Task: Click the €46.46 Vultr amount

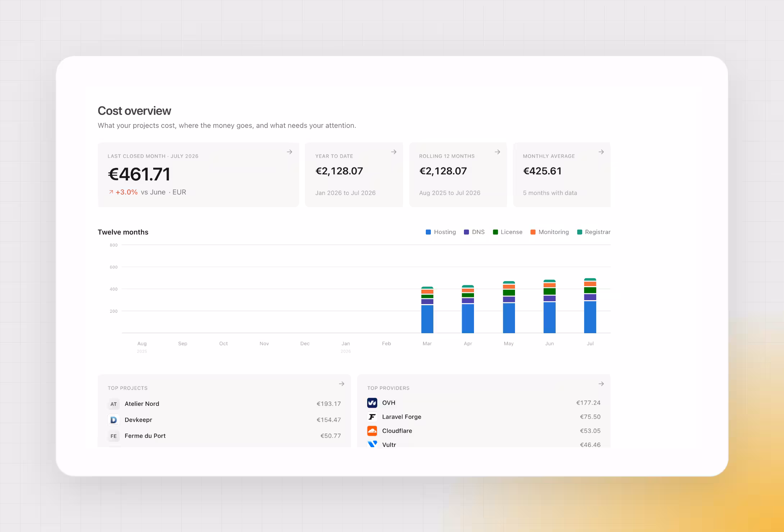Action: [590, 445]
